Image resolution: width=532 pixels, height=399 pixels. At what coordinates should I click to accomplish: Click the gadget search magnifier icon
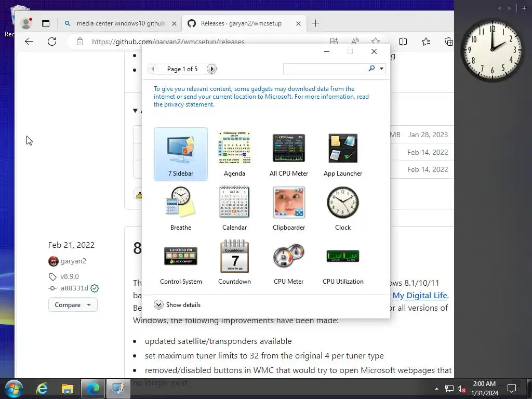click(371, 69)
